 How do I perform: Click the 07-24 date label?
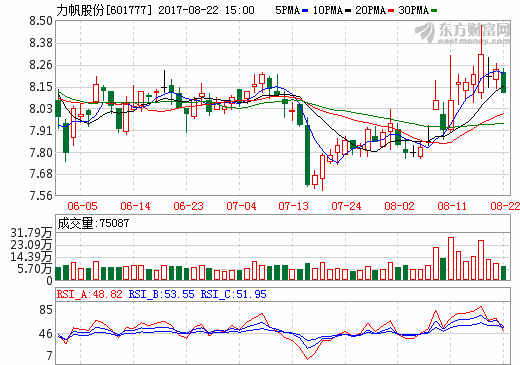pyautogui.click(x=346, y=206)
